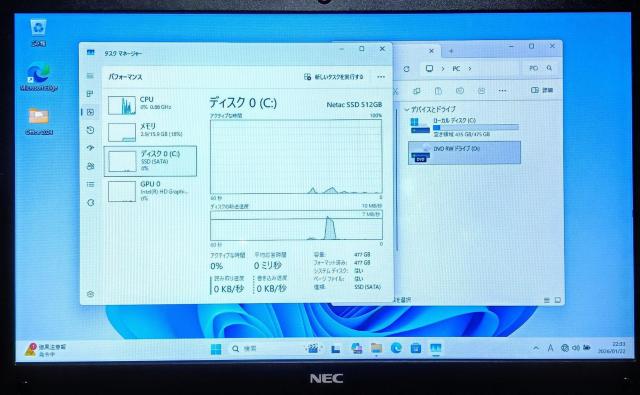
Task: Select the GPU 0 performance entry
Action: [150, 191]
